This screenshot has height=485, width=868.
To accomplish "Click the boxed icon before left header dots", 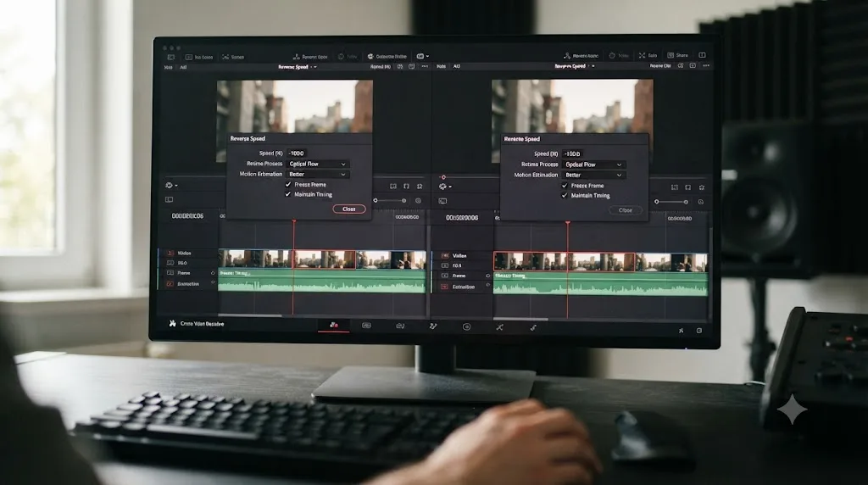I will pyautogui.click(x=411, y=66).
